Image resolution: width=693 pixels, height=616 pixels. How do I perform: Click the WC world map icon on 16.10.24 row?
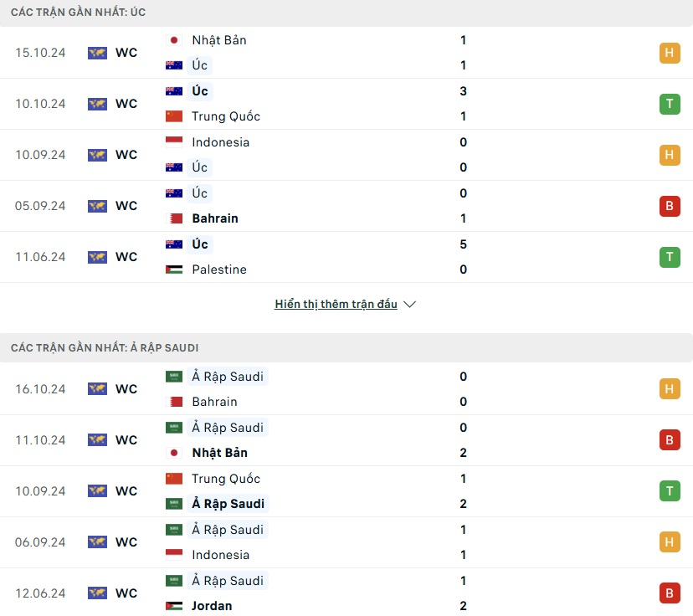pos(97,389)
